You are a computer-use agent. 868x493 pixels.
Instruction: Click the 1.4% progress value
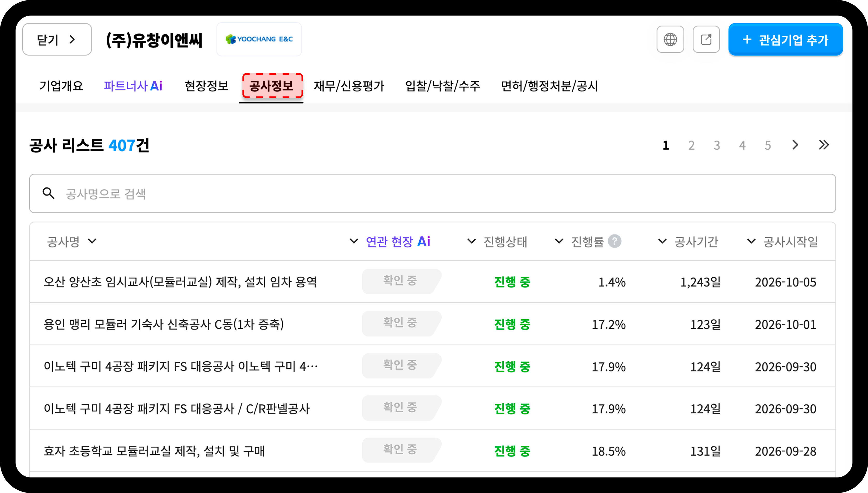612,282
